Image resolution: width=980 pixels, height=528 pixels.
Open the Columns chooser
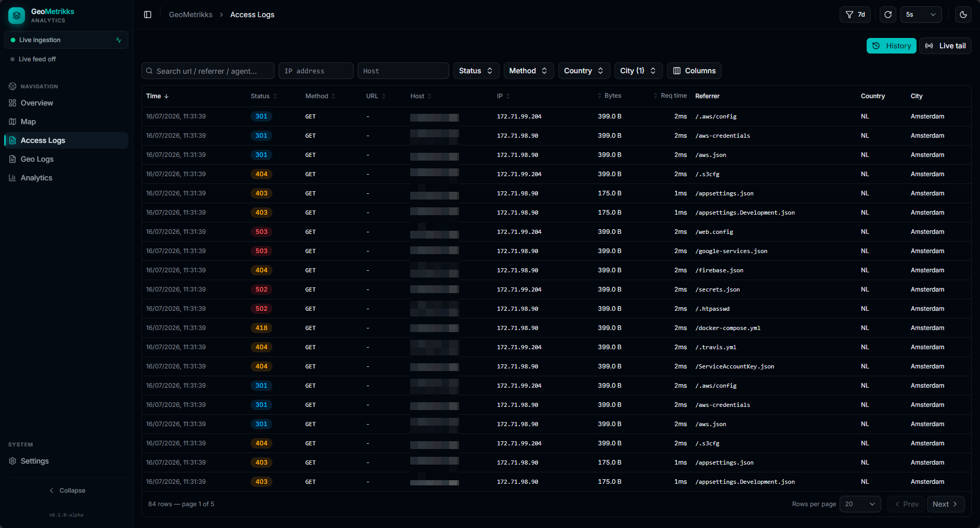(x=694, y=71)
